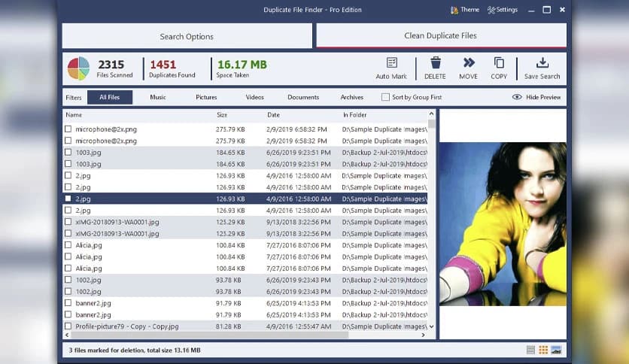The image size is (629, 364).
Task: Switch to orange grid view icon
Action: pos(543,350)
